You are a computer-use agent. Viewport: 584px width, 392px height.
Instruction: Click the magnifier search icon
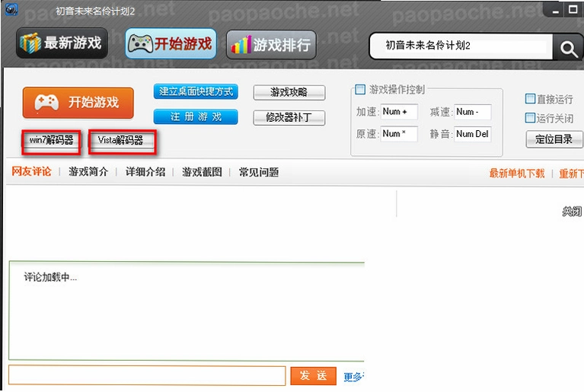tap(568, 47)
